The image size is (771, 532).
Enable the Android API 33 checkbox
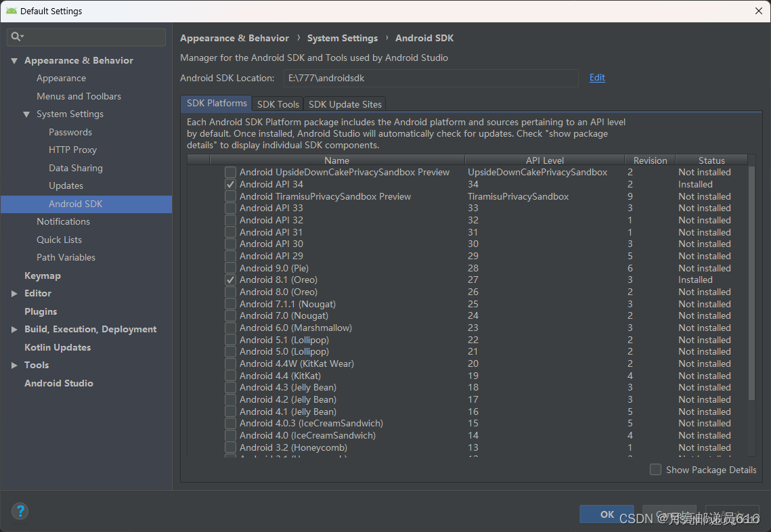(x=230, y=208)
